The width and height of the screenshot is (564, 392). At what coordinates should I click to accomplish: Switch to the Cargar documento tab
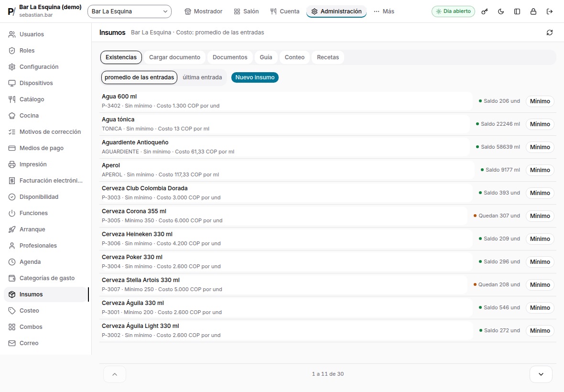[174, 57]
